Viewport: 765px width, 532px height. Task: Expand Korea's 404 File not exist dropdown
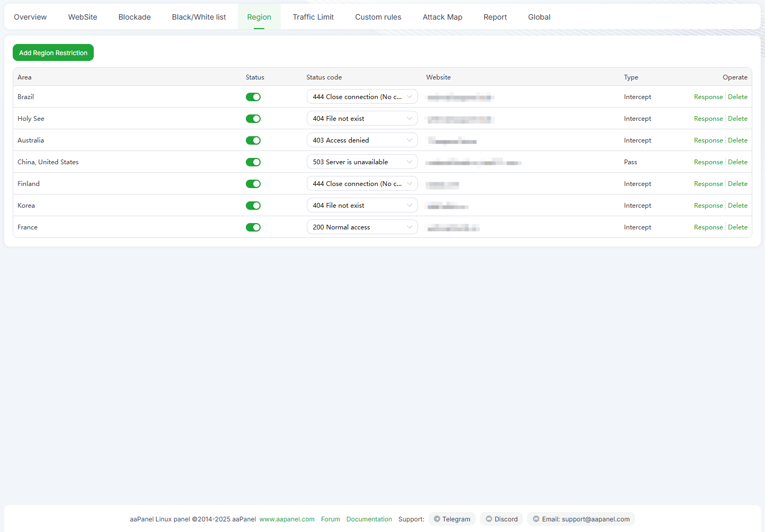(x=362, y=206)
